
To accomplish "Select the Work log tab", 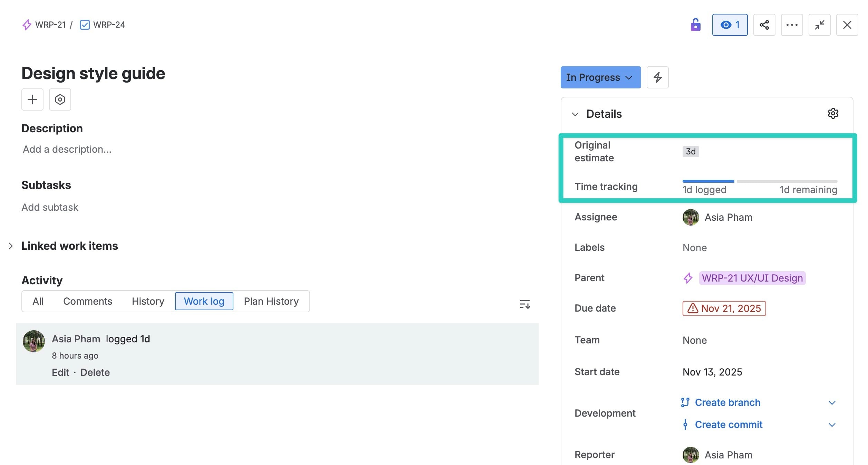I will (x=204, y=301).
